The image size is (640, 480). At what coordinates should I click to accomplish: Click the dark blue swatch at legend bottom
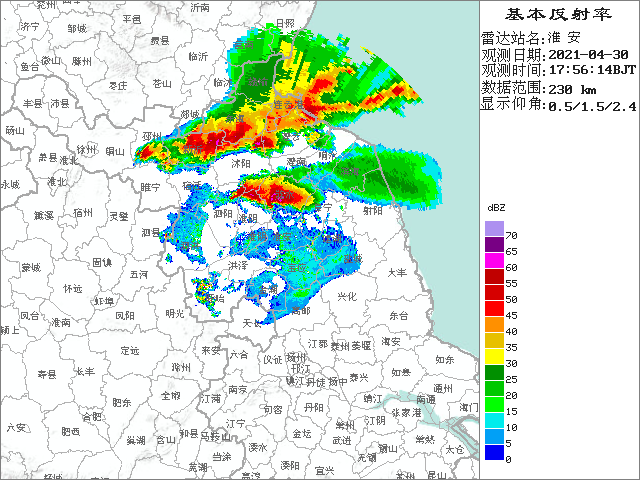tap(494, 453)
